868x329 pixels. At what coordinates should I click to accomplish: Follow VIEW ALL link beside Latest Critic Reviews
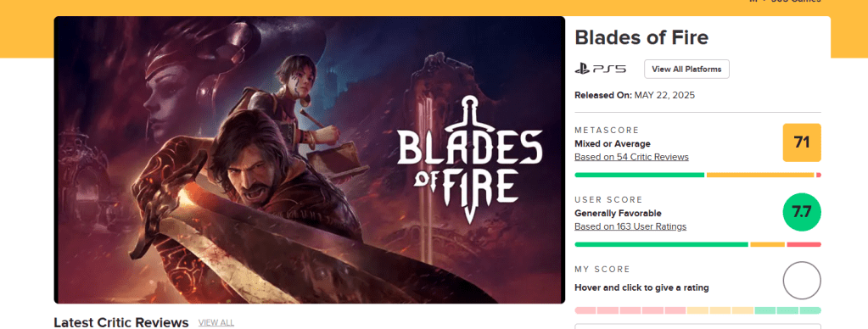coord(216,322)
